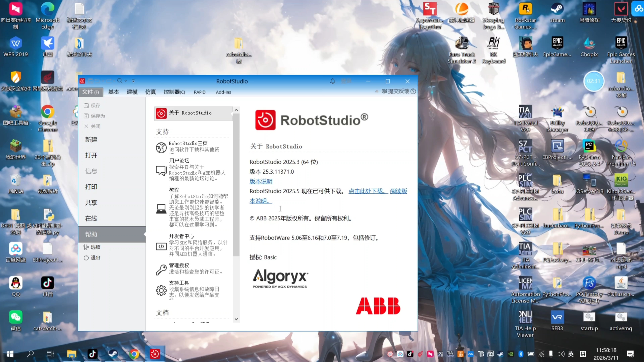Screen dimensions: 644x362
Task: Collapse the ribbon with the up chevron
Action: coord(377,92)
